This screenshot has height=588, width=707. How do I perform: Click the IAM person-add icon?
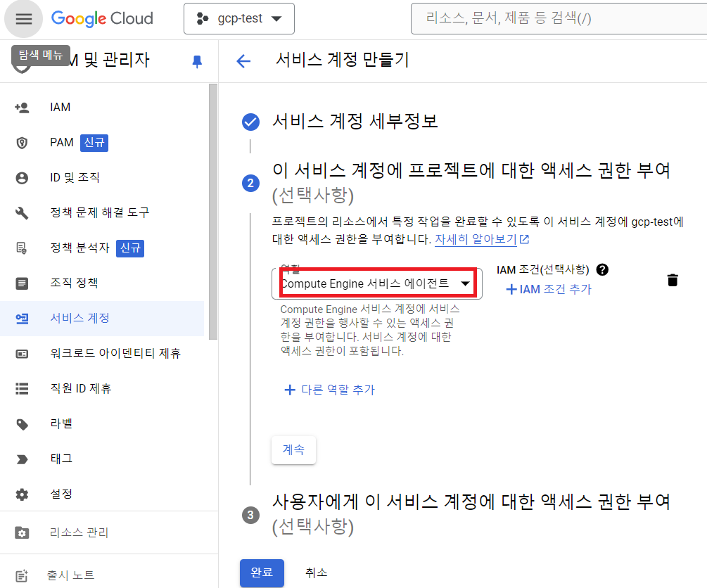(22, 108)
